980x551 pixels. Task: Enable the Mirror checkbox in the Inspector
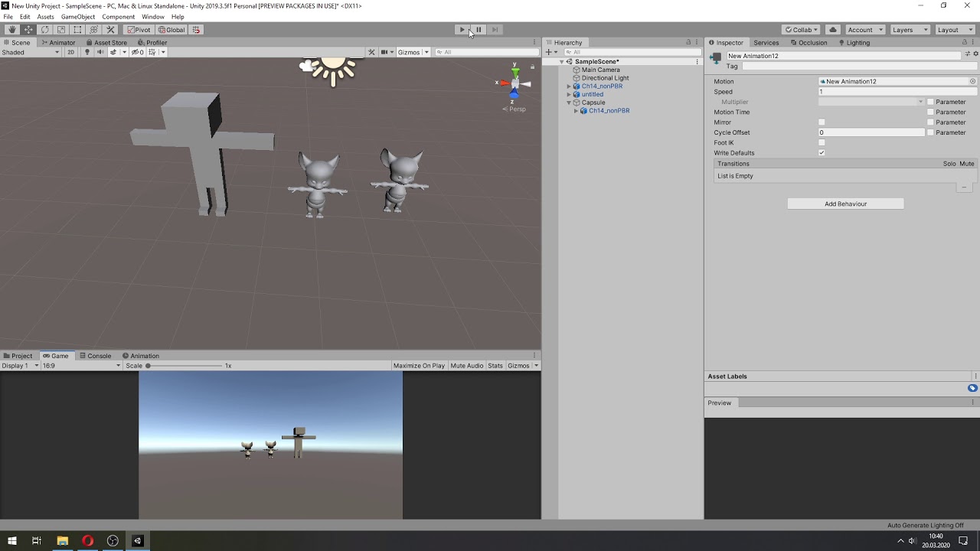pyautogui.click(x=822, y=122)
